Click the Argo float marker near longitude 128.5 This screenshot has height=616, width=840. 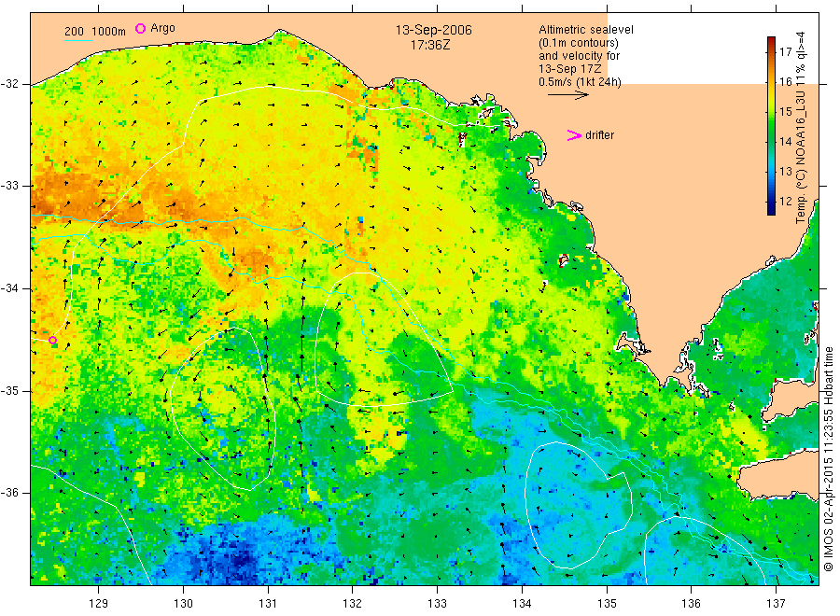(x=52, y=340)
